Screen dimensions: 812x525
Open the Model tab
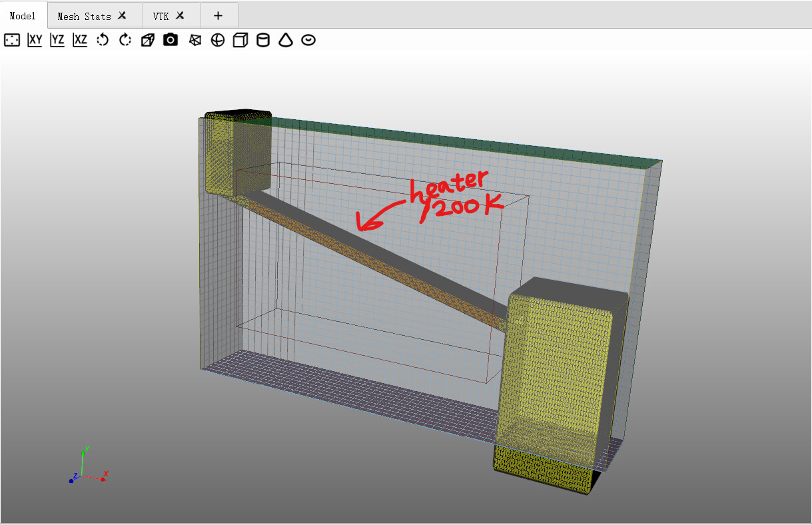tap(23, 16)
